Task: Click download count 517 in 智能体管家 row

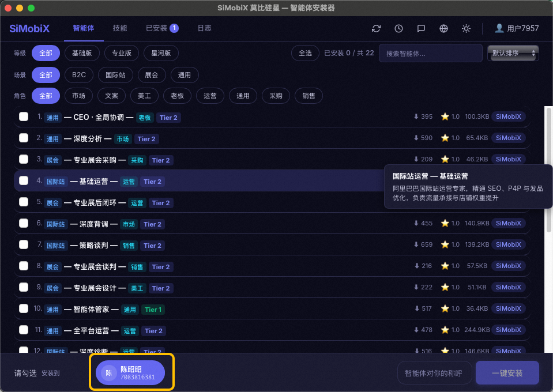Action: coord(423,308)
